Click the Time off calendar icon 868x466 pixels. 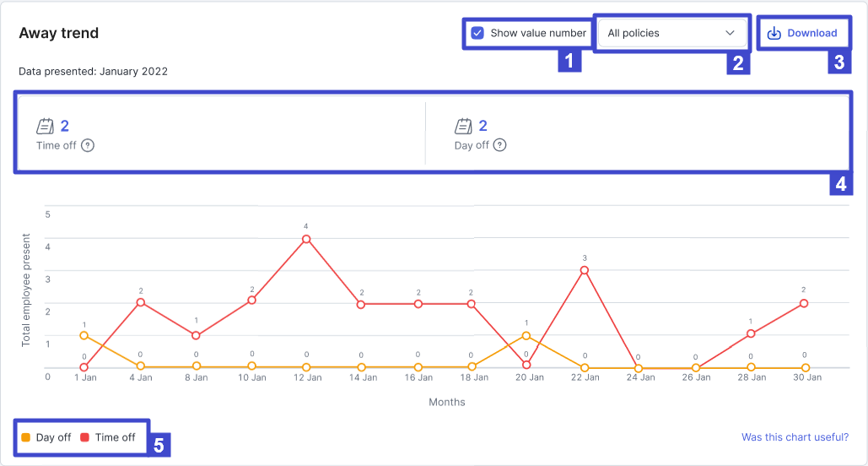pos(45,127)
